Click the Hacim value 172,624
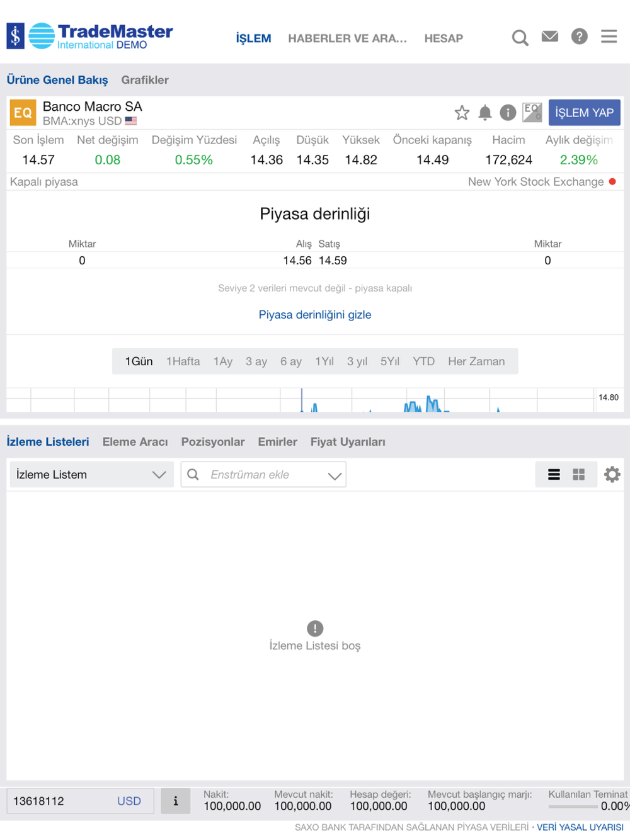 pyautogui.click(x=508, y=160)
